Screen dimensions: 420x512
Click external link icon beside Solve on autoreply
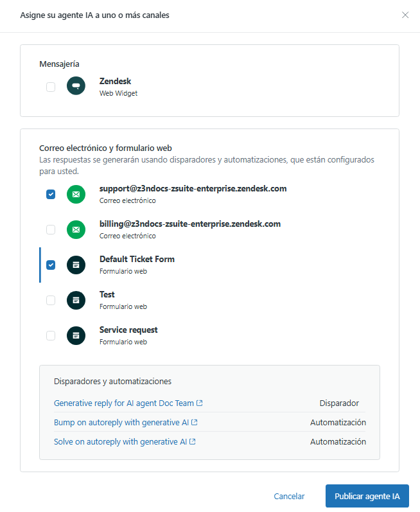[x=193, y=442]
